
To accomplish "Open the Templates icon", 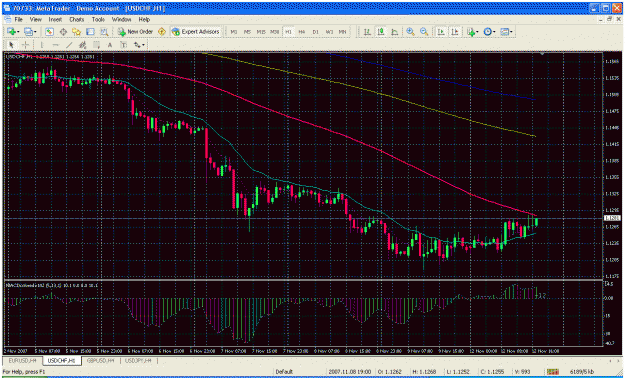I will tap(505, 32).
